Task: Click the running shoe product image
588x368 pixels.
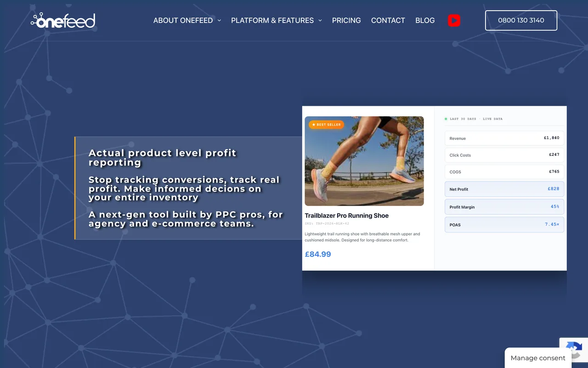Action: pyautogui.click(x=364, y=161)
